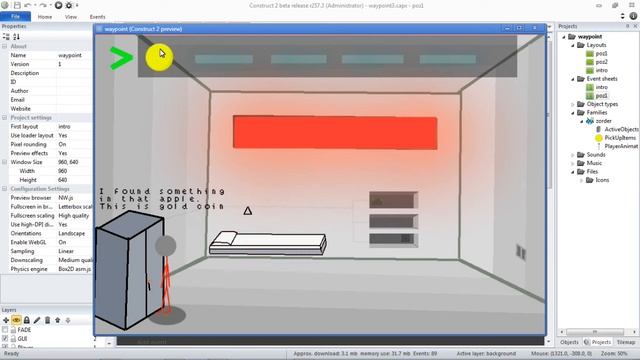Screen dimensions: 640x360
Task: Click the red panel in the game preview
Action: (335, 132)
